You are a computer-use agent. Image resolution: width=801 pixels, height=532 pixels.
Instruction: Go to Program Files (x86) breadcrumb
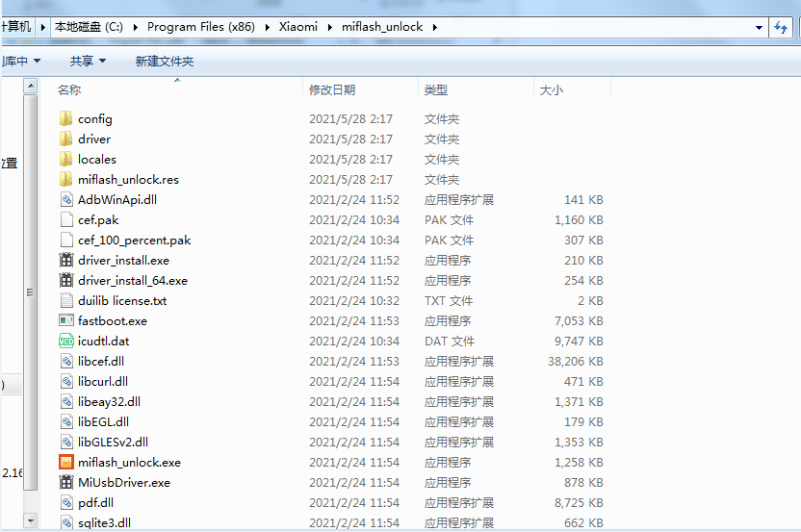201,27
